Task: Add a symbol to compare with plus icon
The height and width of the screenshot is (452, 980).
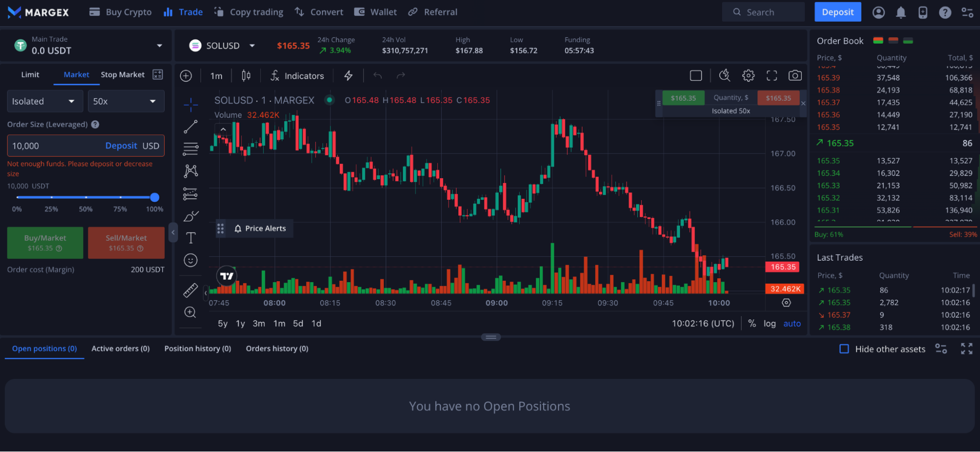Action: point(186,76)
